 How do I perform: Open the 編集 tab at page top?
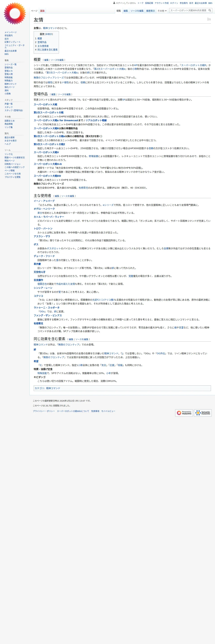pyautogui.click(x=126, y=11)
